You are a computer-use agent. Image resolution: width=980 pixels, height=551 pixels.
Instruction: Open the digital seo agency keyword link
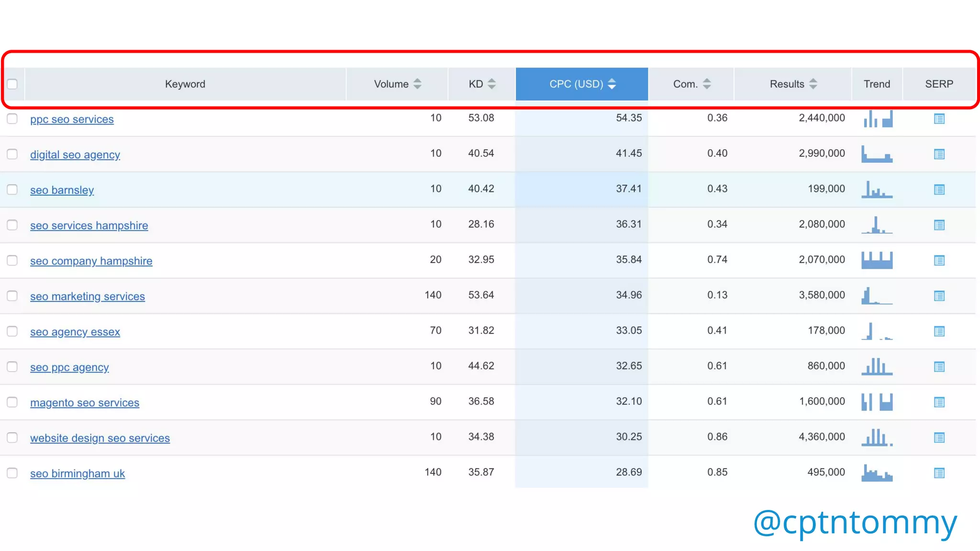[75, 154]
